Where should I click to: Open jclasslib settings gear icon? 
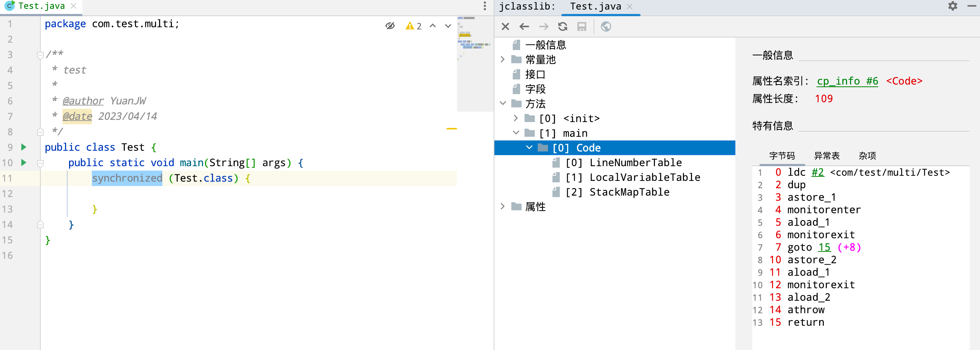coord(952,6)
